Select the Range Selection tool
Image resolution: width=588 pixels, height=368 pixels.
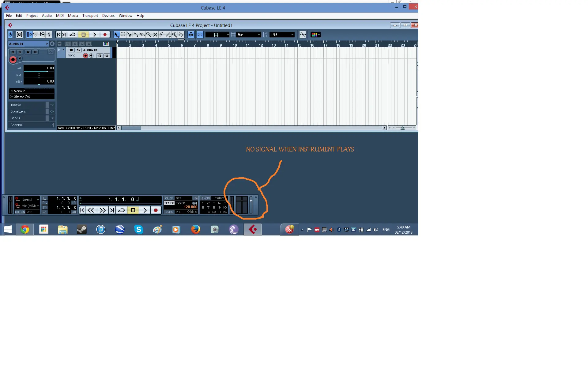coord(123,35)
